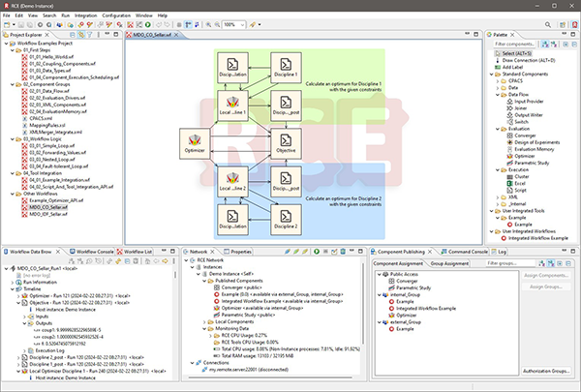Close the Palette view tab
Screen dimensions: 581x392
512,35
